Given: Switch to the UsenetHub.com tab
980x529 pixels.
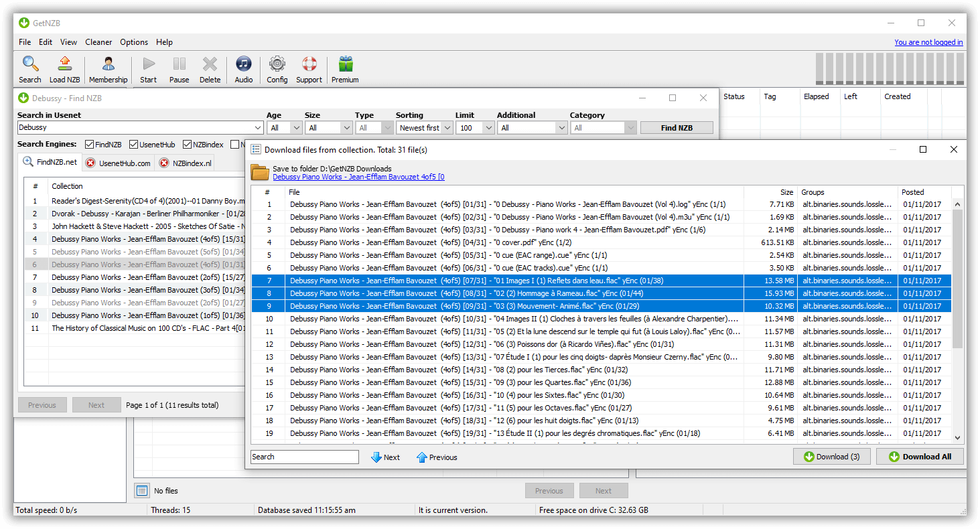Looking at the screenshot, I should [x=118, y=163].
